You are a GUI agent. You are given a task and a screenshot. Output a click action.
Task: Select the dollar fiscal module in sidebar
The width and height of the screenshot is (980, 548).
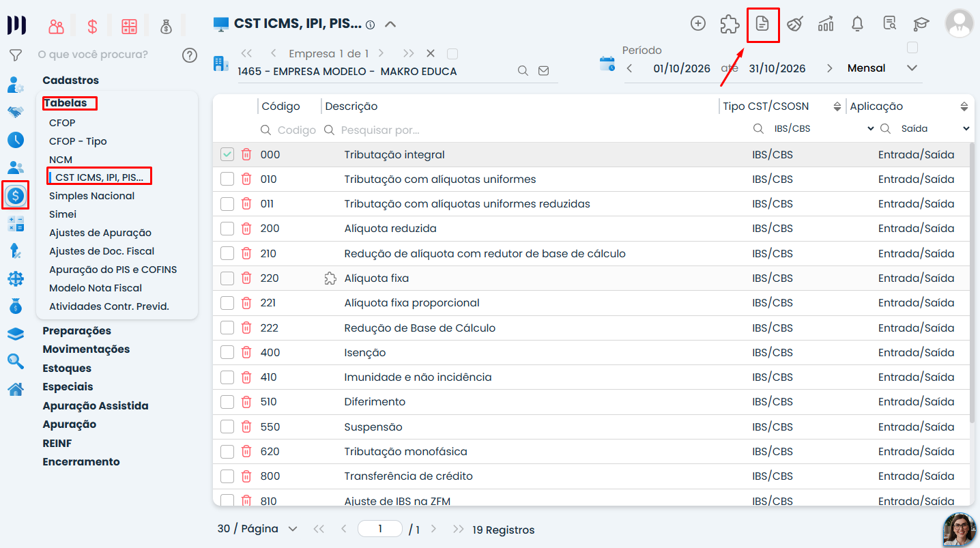16,196
